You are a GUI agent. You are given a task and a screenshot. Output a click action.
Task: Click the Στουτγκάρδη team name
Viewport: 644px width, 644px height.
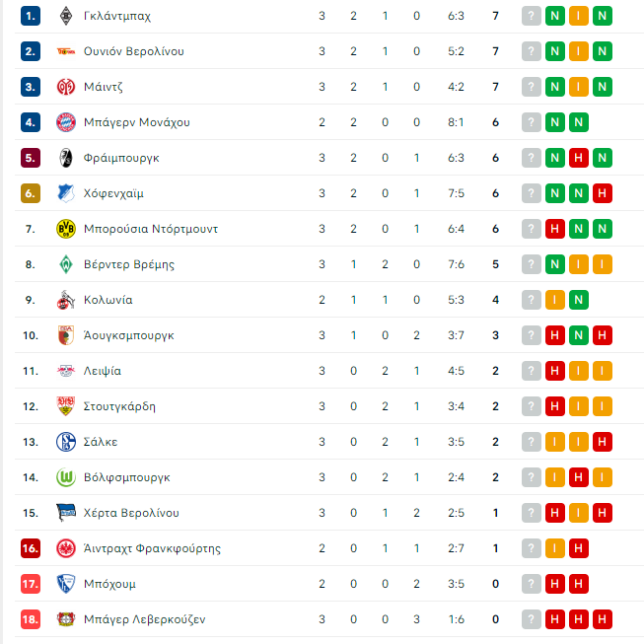coord(119,406)
